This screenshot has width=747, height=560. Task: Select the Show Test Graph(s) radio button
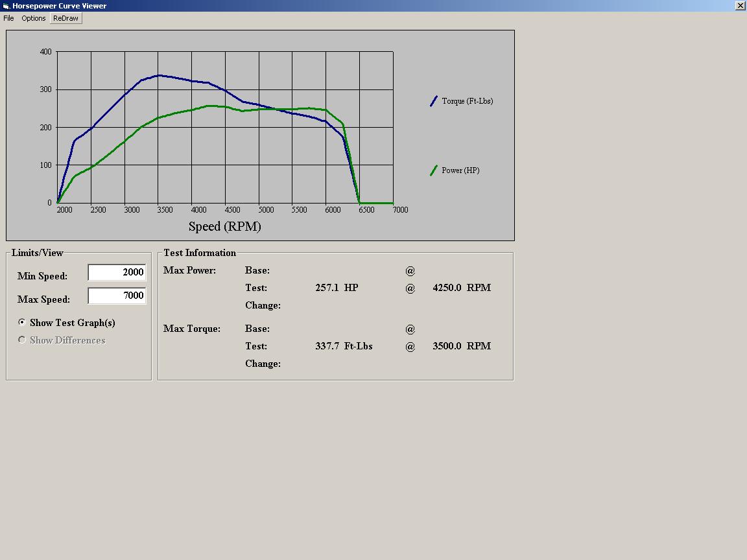(22, 322)
